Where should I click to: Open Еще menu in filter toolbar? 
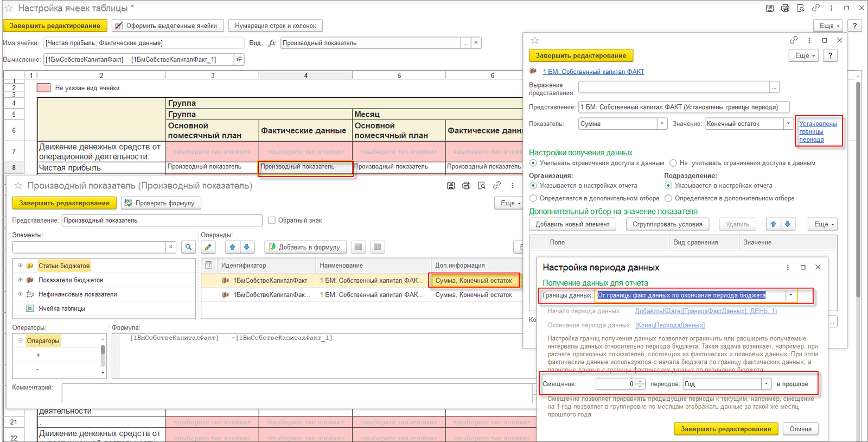click(x=822, y=224)
